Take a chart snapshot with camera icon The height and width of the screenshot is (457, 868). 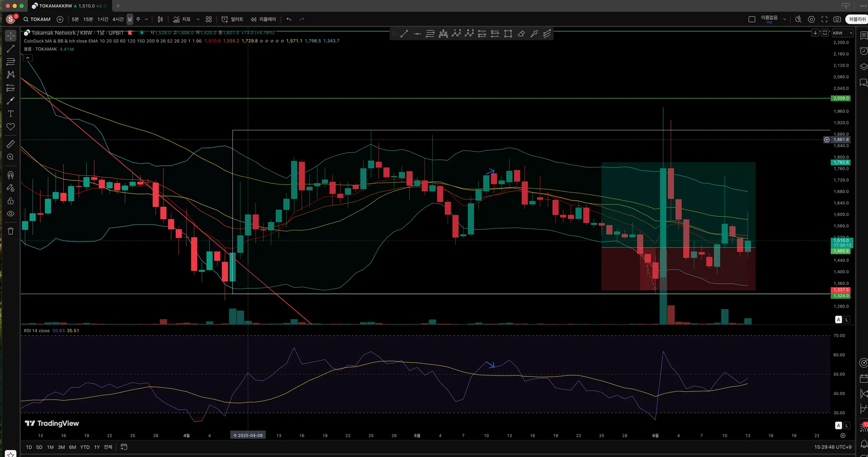837,19
